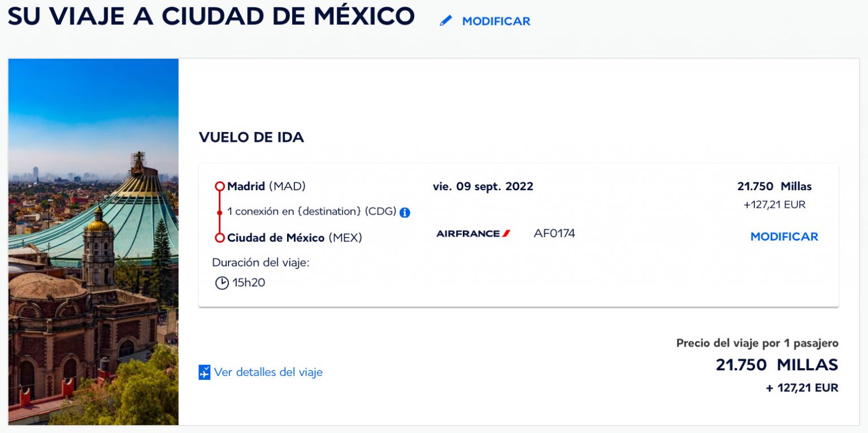Click the 21.750 Millas price in card
Image resolution: width=868 pixels, height=433 pixels.
[x=774, y=187]
